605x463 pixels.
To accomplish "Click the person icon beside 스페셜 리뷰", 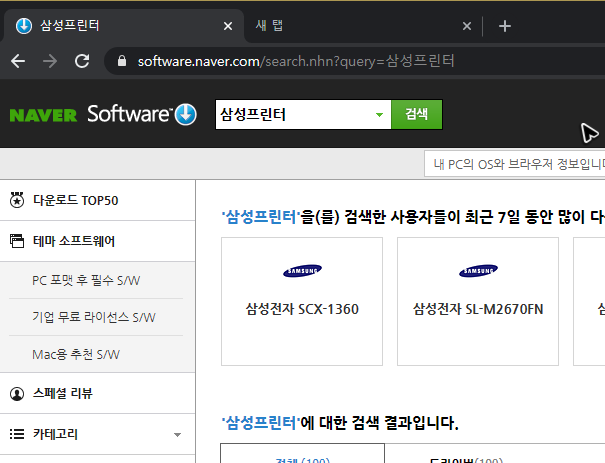I will (x=17, y=394).
